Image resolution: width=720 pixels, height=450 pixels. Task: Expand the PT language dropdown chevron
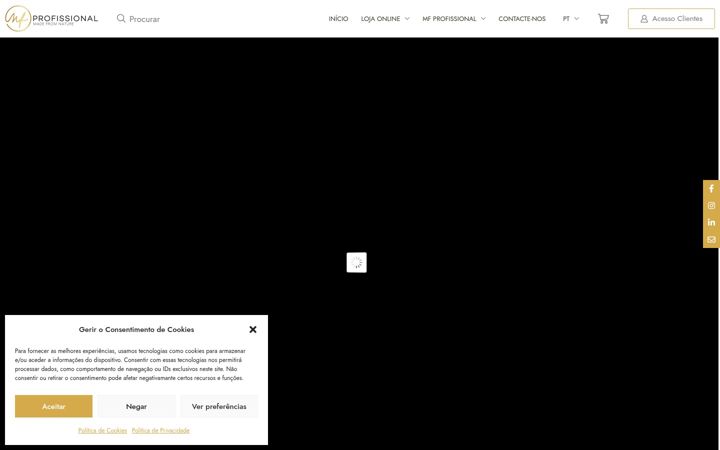[577, 19]
